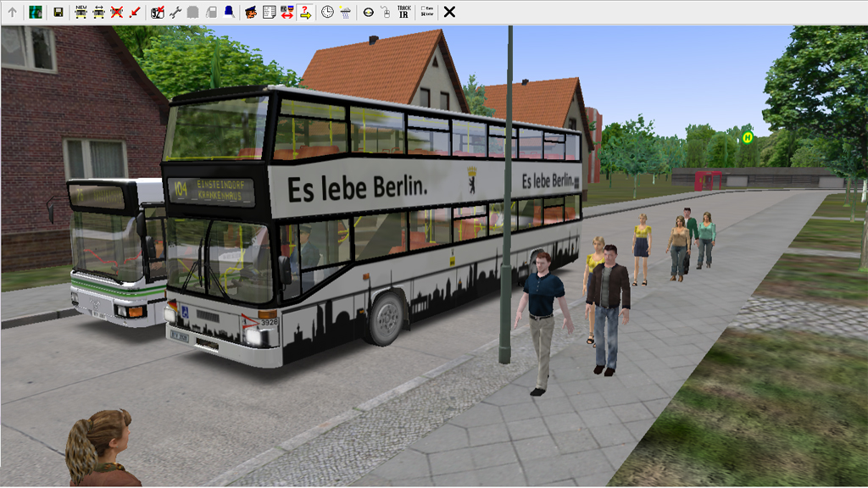Place a new bus with the NEW bus icon
The height and width of the screenshot is (488, 868).
tap(81, 12)
